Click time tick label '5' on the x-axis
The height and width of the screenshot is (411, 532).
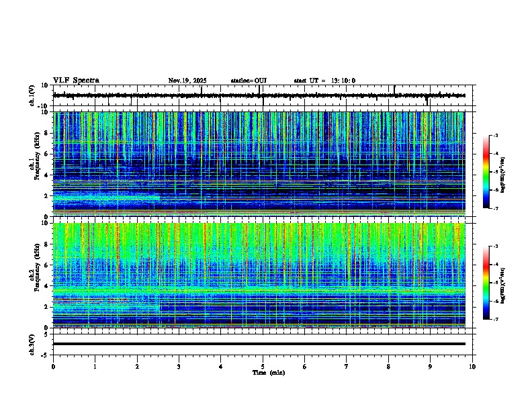(263, 366)
